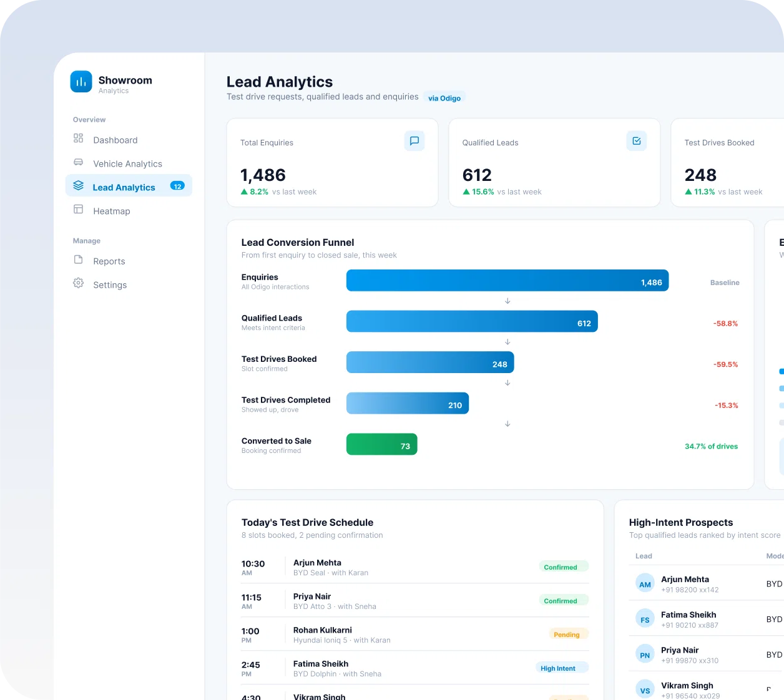Select the Lead Analytics menu item
Viewport: 784px width, 700px height.
[x=129, y=187]
